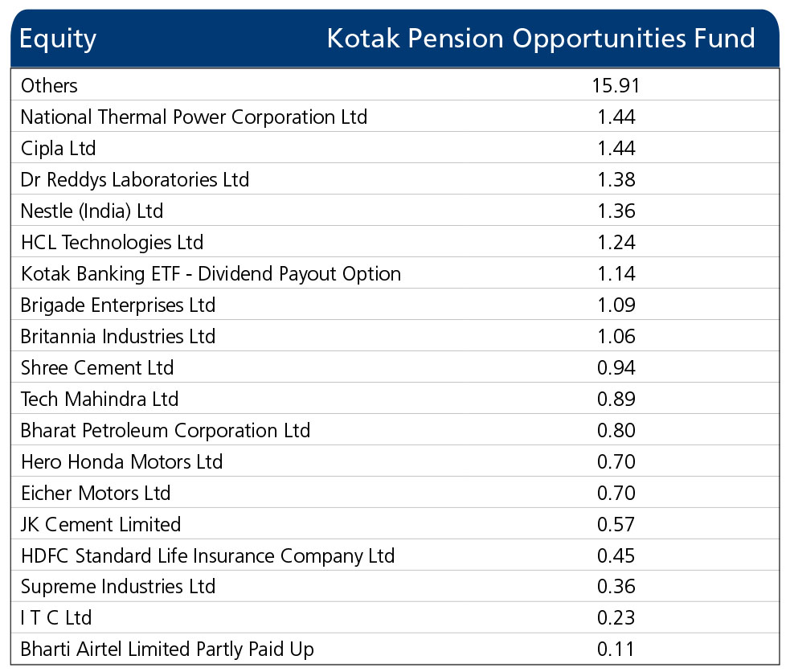786x672 pixels.
Task: Click the Hero Honda Motors Ltd entry
Action: tap(121, 462)
